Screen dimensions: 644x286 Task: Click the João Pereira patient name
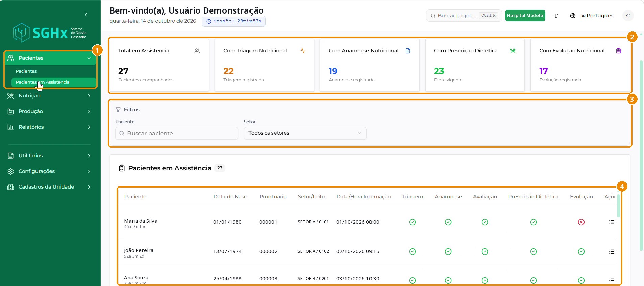pos(139,250)
